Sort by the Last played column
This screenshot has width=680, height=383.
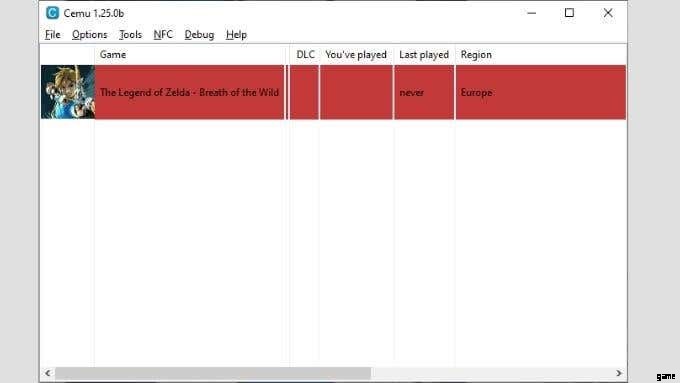pyautogui.click(x=424, y=55)
